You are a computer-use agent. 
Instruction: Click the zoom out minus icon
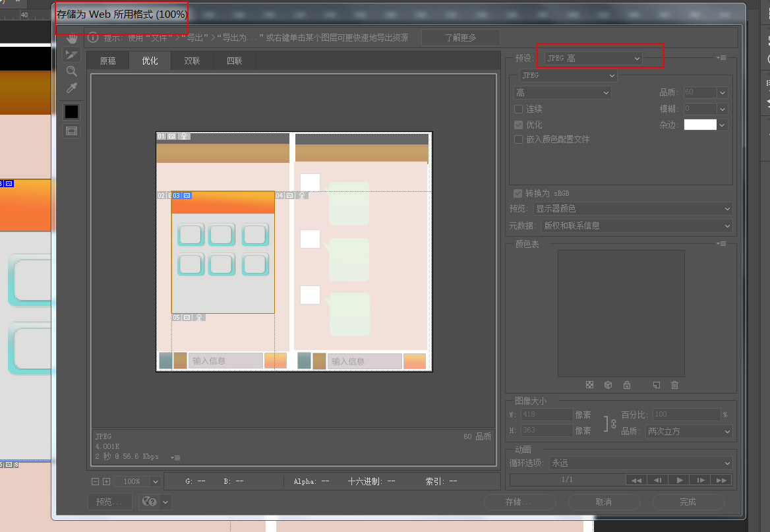(96, 482)
